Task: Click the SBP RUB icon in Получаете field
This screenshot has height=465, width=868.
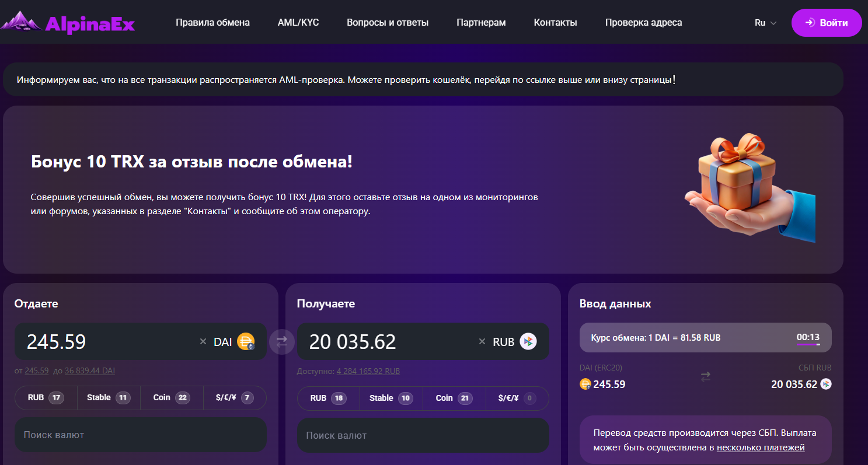Action: 528,342
